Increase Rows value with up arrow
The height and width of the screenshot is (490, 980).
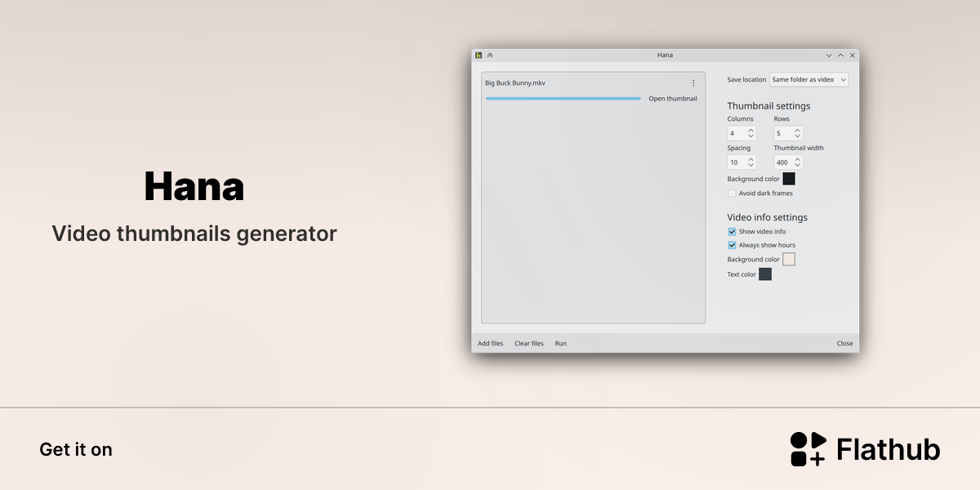click(798, 130)
